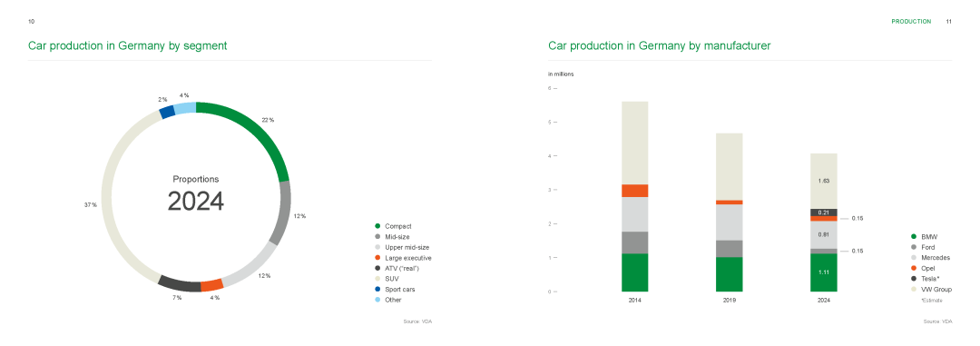Click the VW Group segment in 2019 bar

(730, 166)
